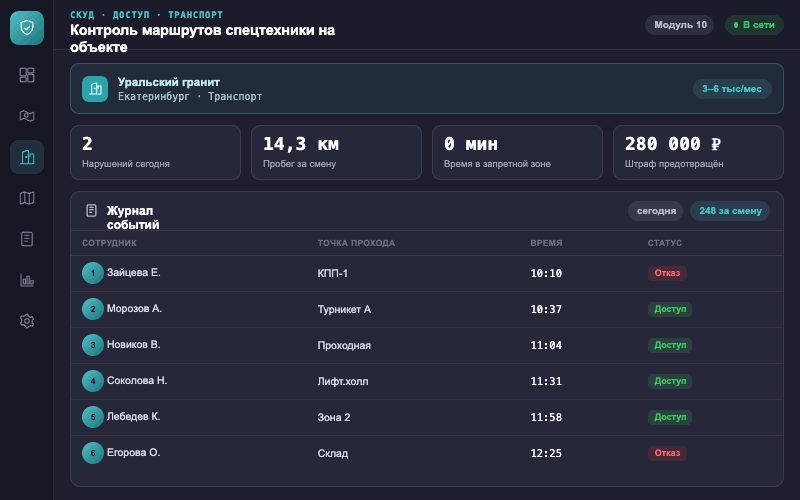This screenshot has width=800, height=500.
Task: Click the Доступ status for Соколова Н.
Action: coord(670,381)
